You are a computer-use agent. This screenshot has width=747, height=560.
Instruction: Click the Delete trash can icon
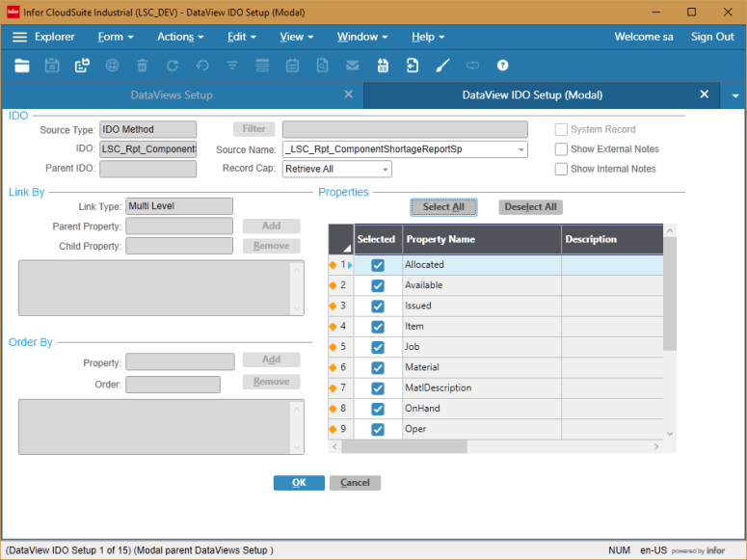pyautogui.click(x=142, y=66)
